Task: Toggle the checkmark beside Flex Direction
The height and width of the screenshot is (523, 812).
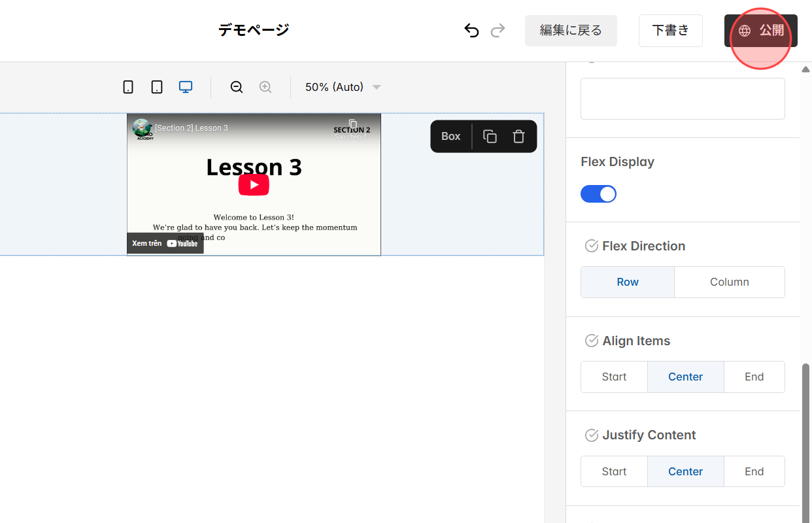Action: (x=592, y=246)
